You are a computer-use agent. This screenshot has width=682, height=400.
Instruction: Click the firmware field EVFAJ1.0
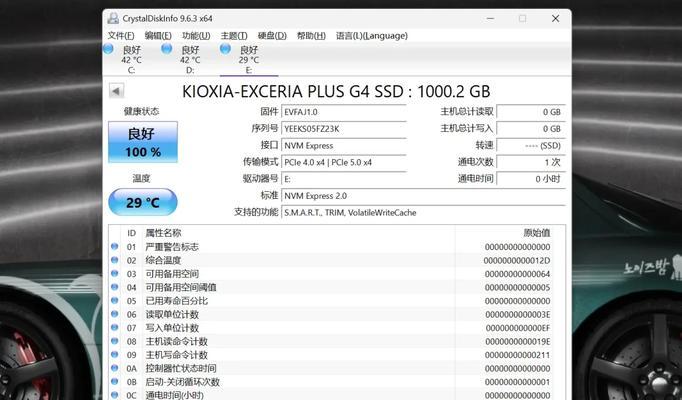coord(344,112)
